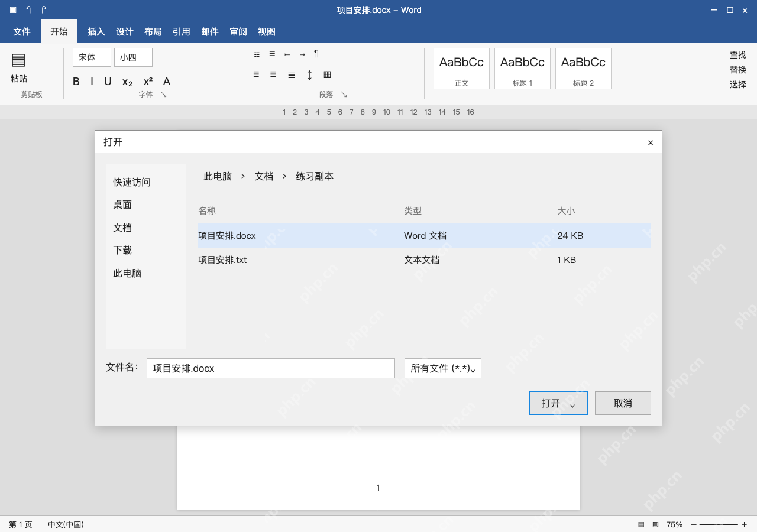757x532 pixels.
Task: Select 下载 in the dialog sidebar
Action: tap(122, 250)
